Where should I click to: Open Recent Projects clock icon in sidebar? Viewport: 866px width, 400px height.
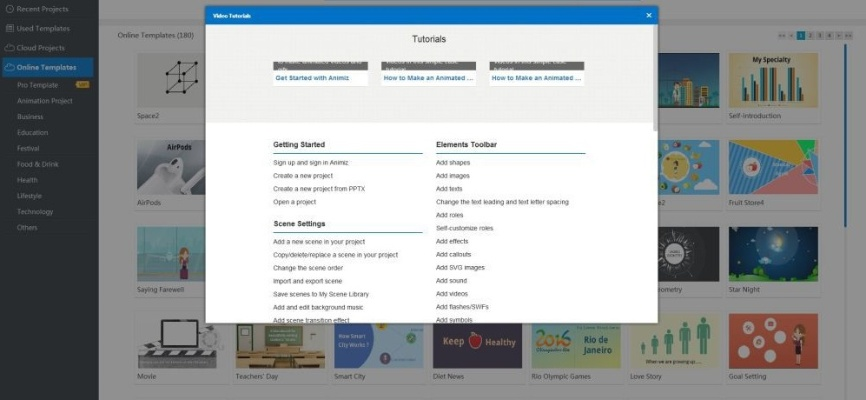point(9,9)
